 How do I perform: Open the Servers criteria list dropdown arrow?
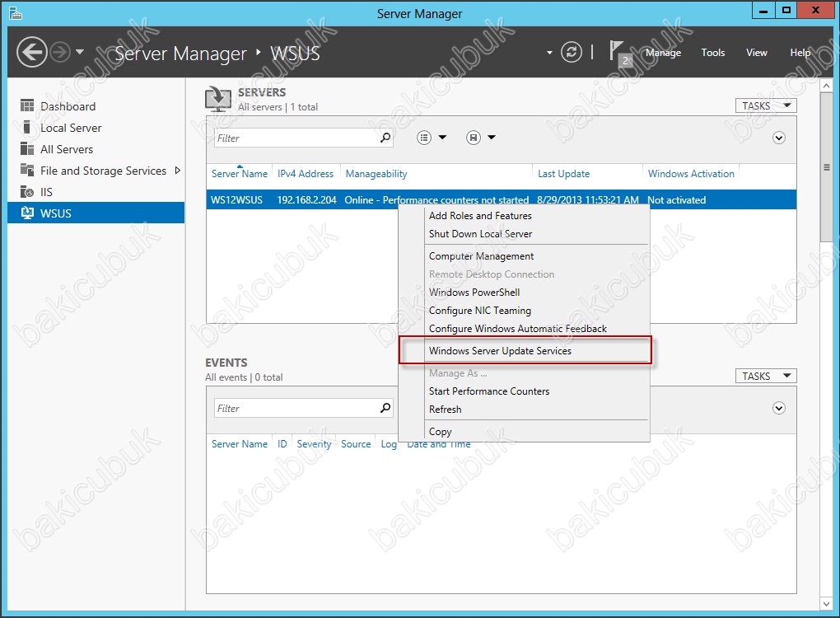click(x=442, y=138)
